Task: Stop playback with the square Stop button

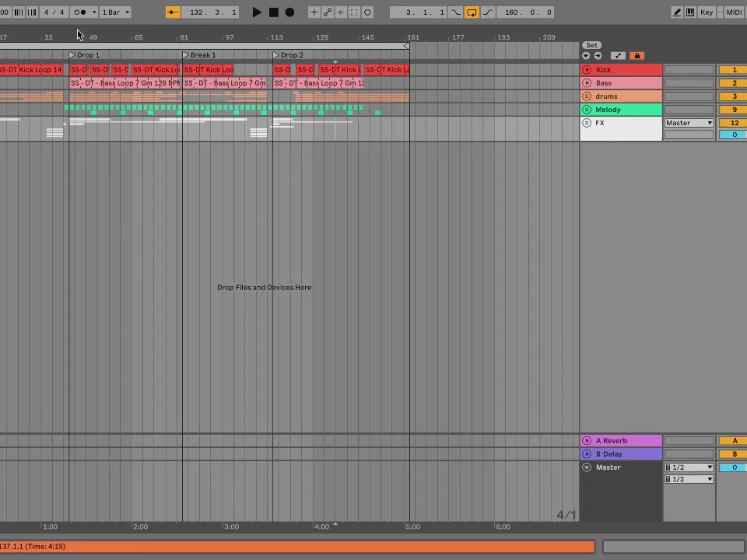Action: click(274, 12)
